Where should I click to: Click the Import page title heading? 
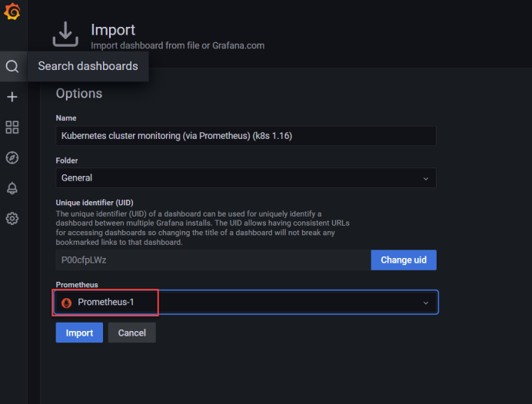pyautogui.click(x=113, y=30)
